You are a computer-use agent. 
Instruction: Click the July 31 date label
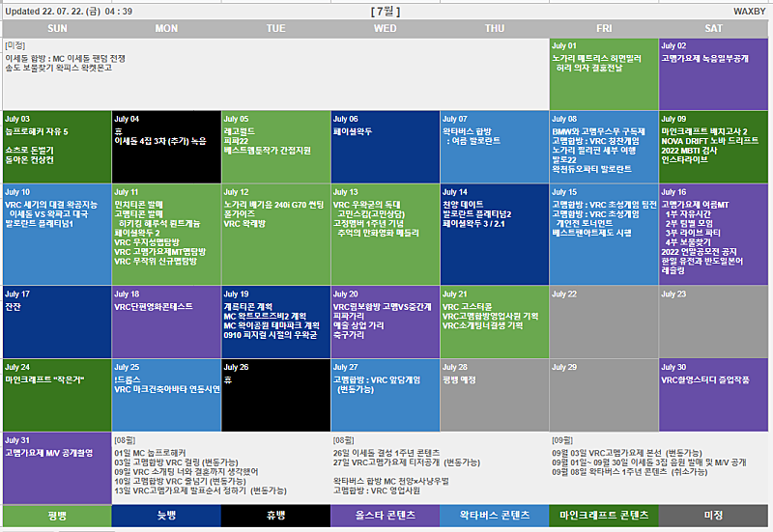coord(17,440)
